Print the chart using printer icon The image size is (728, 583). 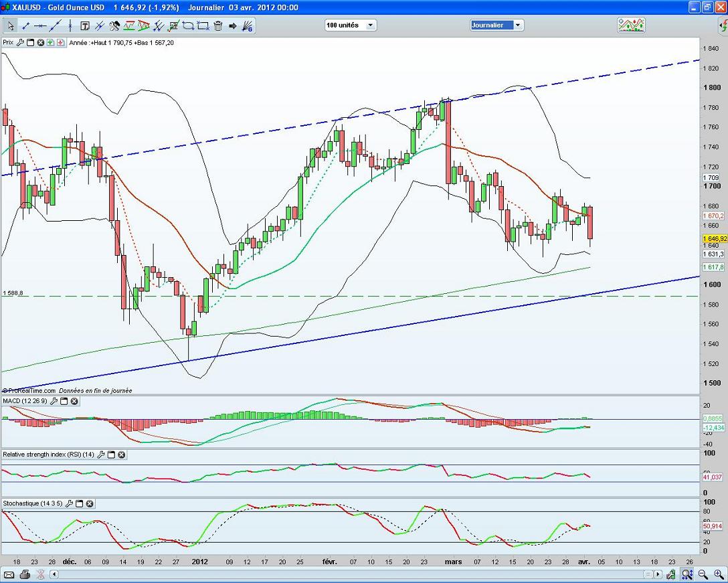pyautogui.click(x=25, y=574)
